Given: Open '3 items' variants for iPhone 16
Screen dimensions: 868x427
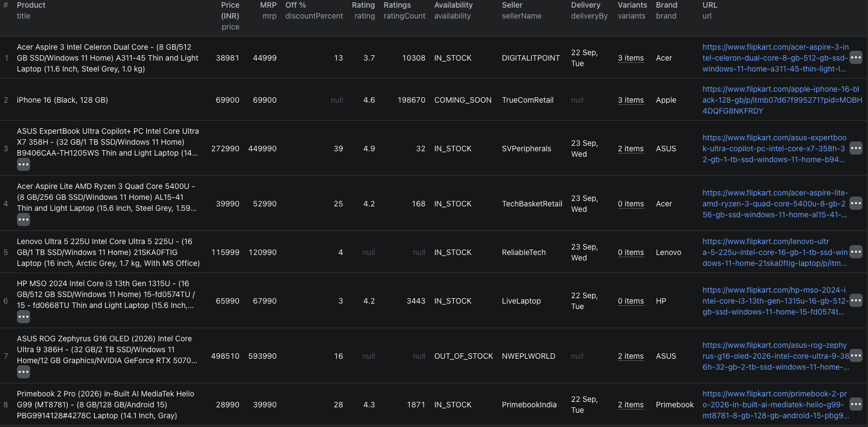Looking at the screenshot, I should pos(631,100).
